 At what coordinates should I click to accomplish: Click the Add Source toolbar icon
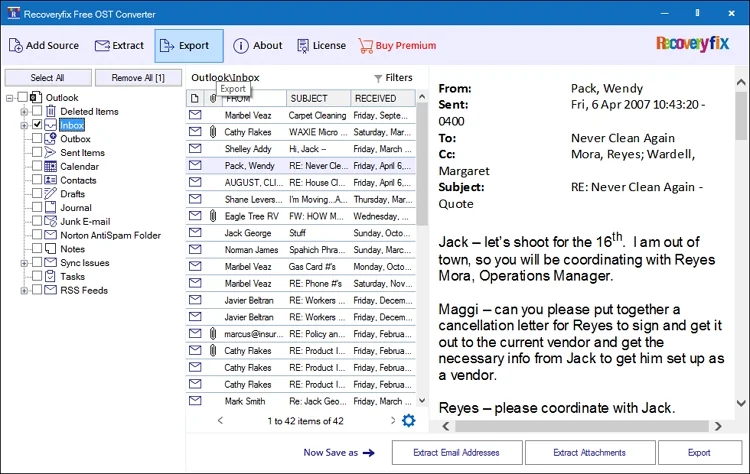16,45
